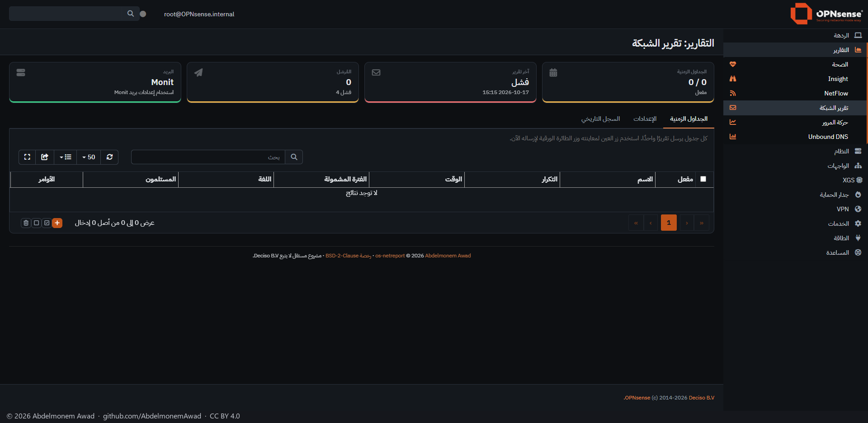Open the column visibility list dropdown
Screen dimensions: 868x423
(x=66, y=157)
